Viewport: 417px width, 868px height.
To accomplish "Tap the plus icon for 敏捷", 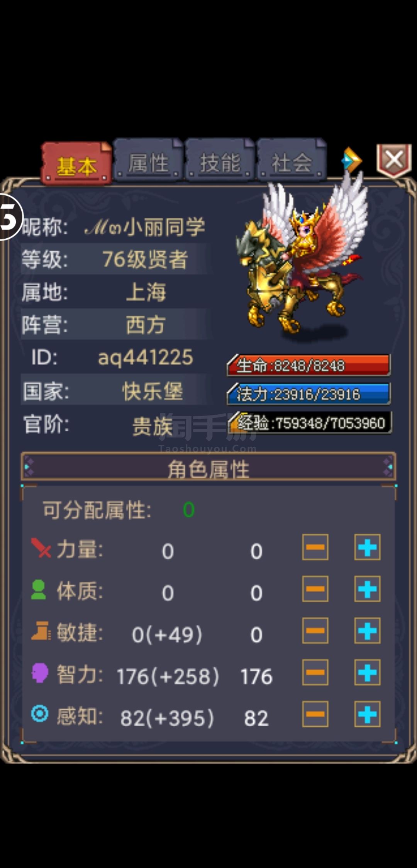I will pyautogui.click(x=367, y=631).
